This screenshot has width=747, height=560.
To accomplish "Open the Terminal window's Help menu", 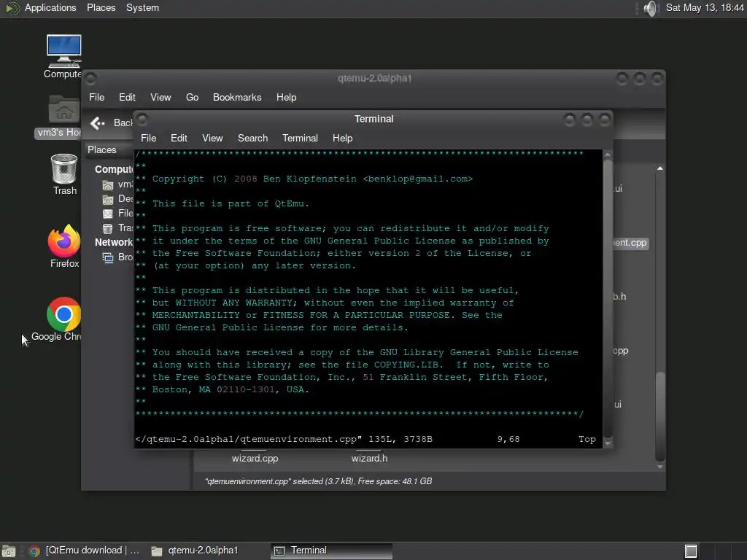I will click(x=342, y=138).
